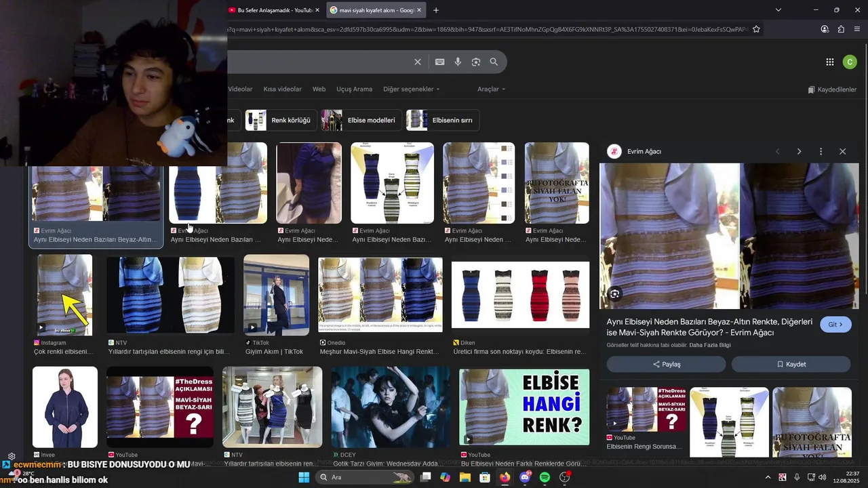Open Discord from the taskbar

(525, 477)
